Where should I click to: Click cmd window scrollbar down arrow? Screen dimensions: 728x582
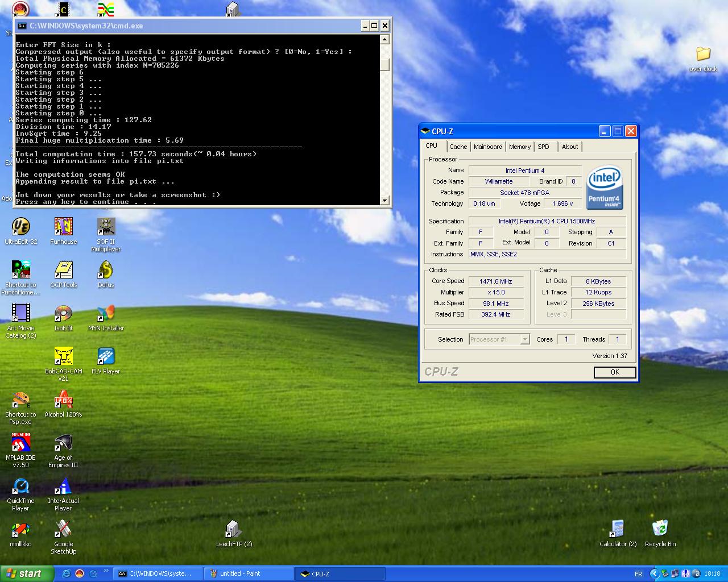(x=385, y=200)
